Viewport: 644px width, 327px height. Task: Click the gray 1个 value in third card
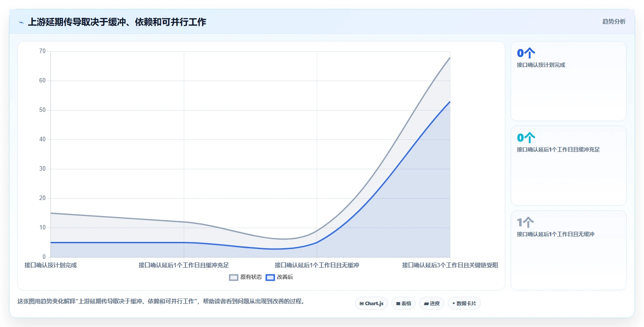525,222
